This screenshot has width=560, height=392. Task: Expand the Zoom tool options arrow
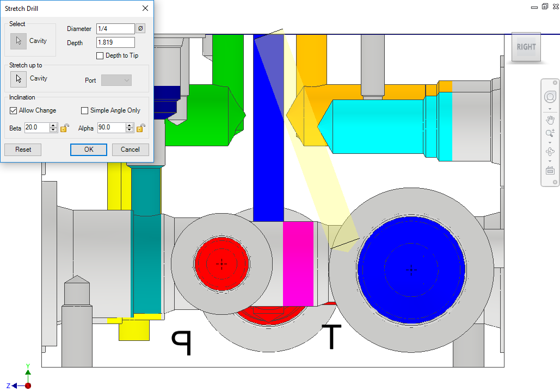(x=550, y=142)
